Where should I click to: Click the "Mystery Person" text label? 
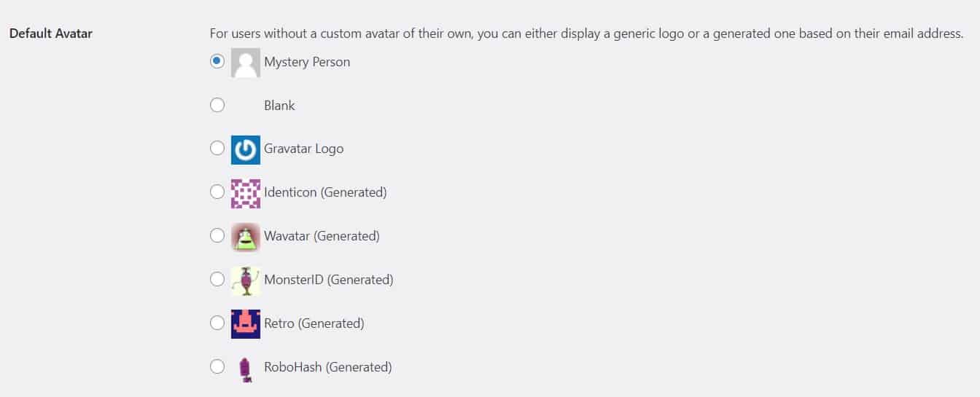click(x=307, y=62)
